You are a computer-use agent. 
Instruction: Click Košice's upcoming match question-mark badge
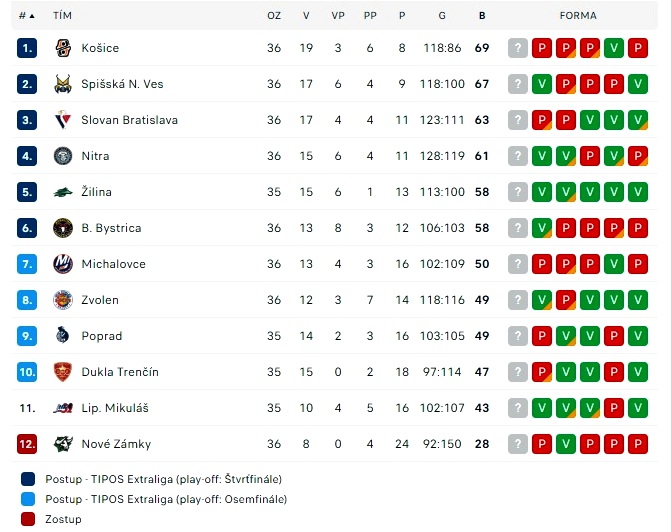coord(518,48)
